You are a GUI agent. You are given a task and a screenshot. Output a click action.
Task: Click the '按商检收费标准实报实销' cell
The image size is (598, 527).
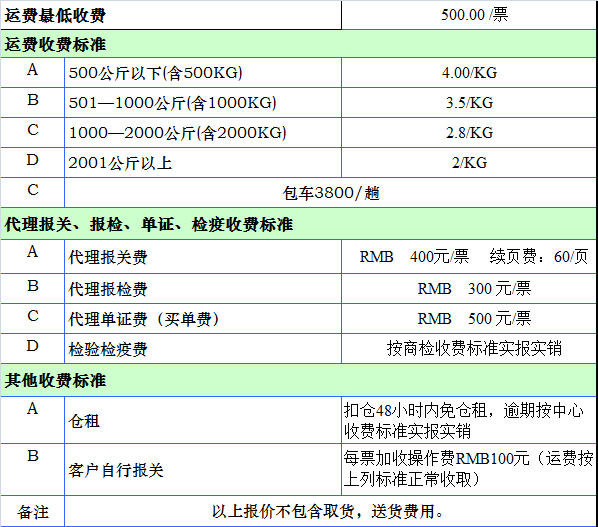click(x=469, y=349)
